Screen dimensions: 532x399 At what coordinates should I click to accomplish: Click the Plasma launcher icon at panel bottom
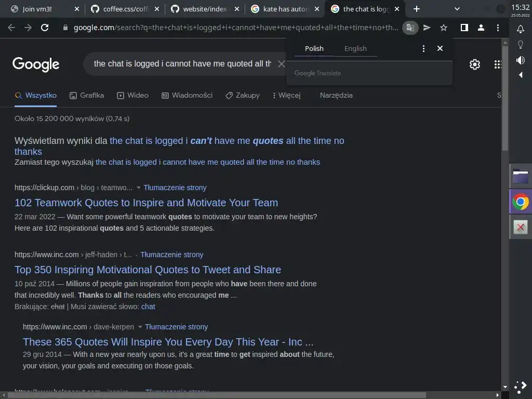point(521,387)
